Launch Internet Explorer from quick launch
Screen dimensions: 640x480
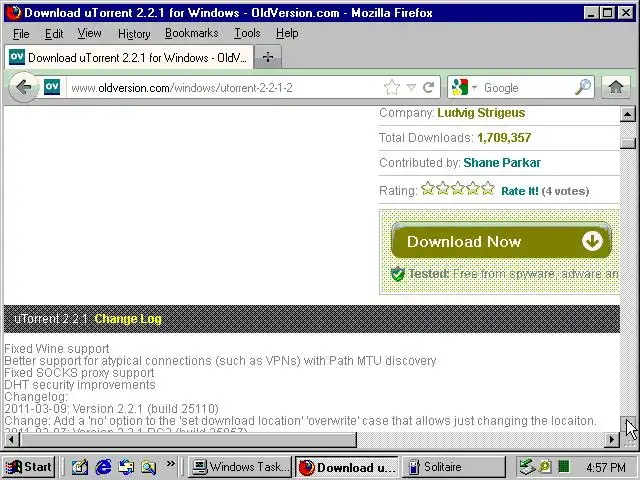(103, 467)
